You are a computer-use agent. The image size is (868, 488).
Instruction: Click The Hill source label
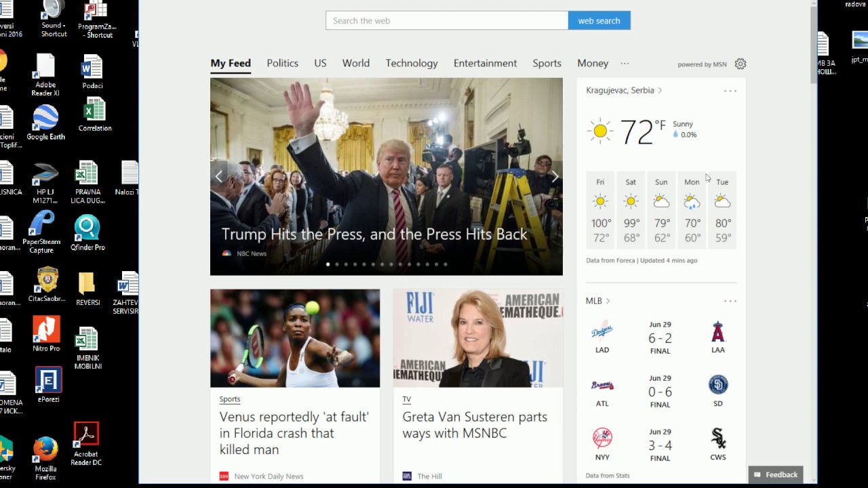(x=429, y=476)
